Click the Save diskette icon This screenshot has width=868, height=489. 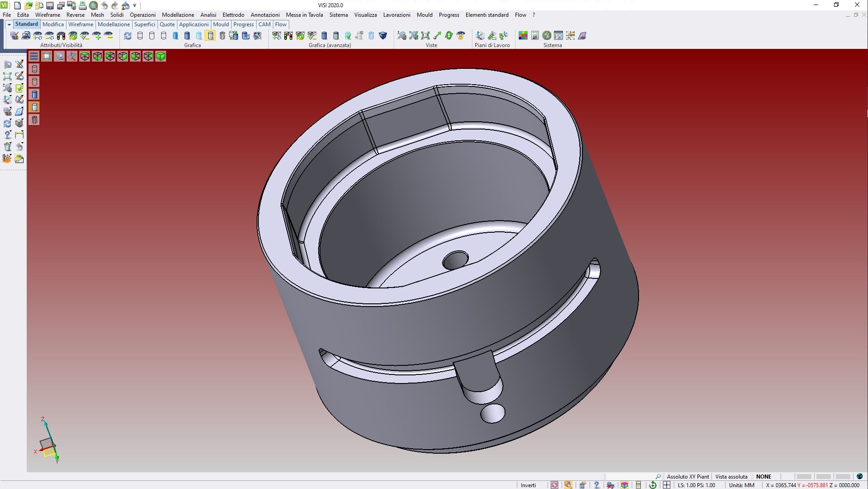click(50, 5)
